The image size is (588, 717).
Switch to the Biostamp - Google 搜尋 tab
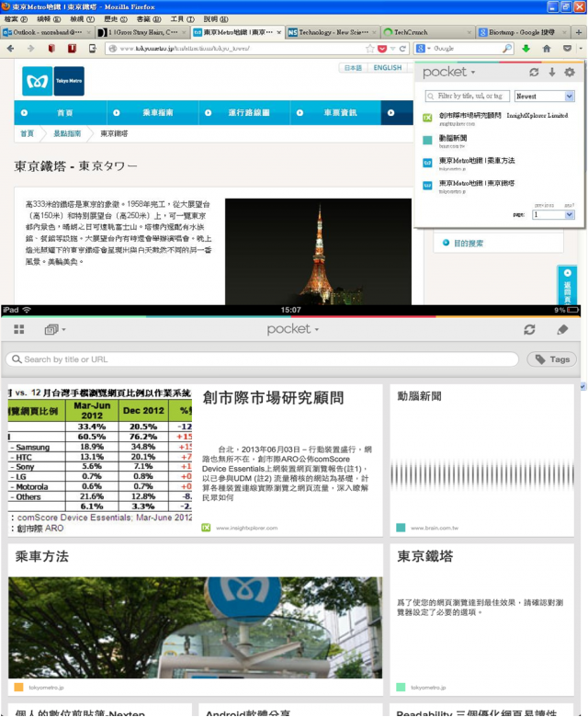pos(522,32)
